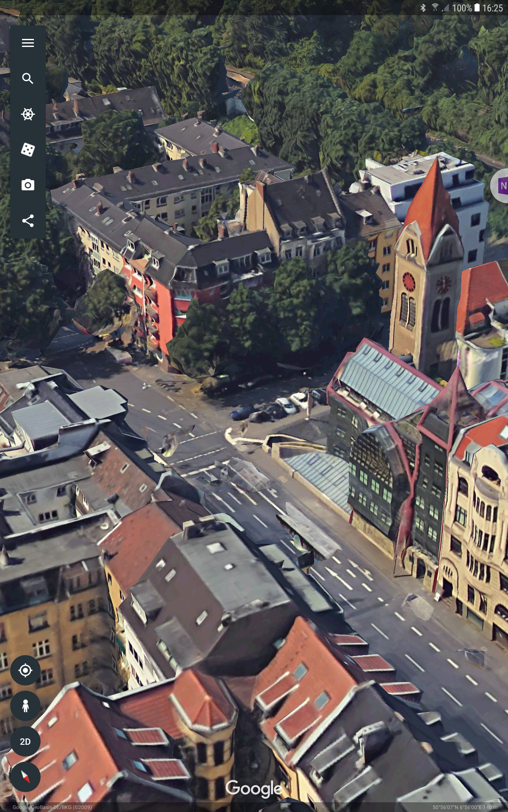Tap the Google logo watermark link
This screenshot has height=812, width=508.
tap(254, 788)
